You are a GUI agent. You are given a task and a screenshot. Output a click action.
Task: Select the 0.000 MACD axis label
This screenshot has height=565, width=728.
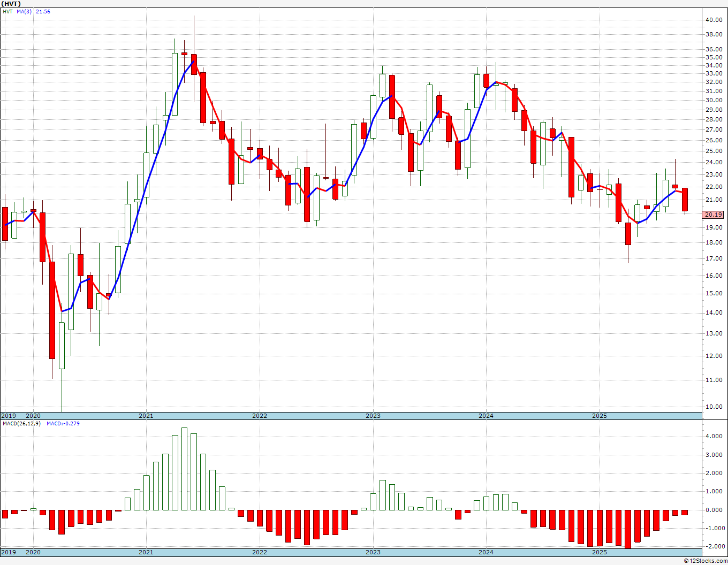point(714,510)
